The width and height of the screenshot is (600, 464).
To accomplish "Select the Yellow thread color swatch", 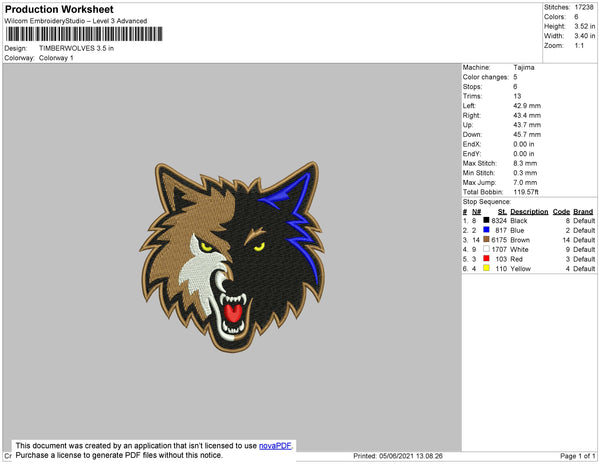I will point(486,268).
